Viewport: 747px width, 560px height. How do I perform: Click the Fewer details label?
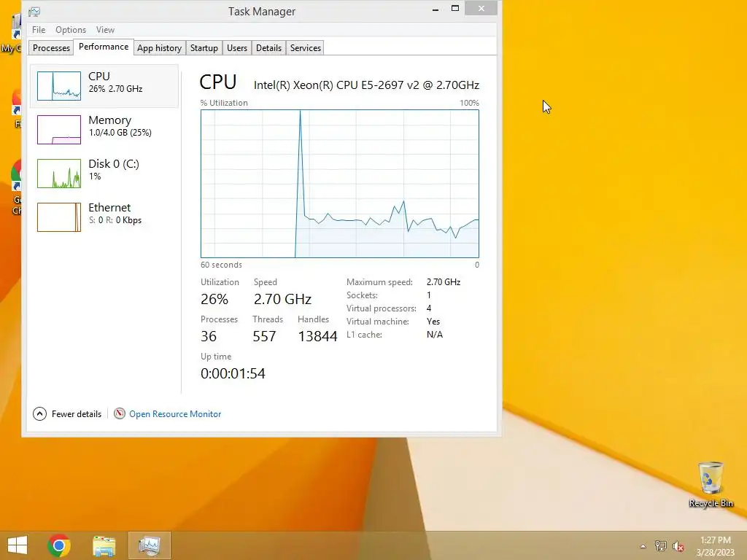(x=76, y=414)
